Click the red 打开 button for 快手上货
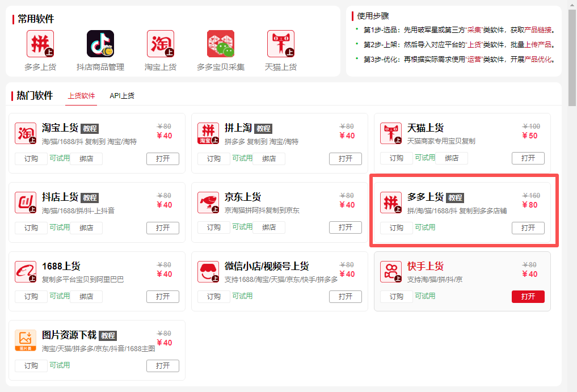577x392 pixels. (x=528, y=296)
